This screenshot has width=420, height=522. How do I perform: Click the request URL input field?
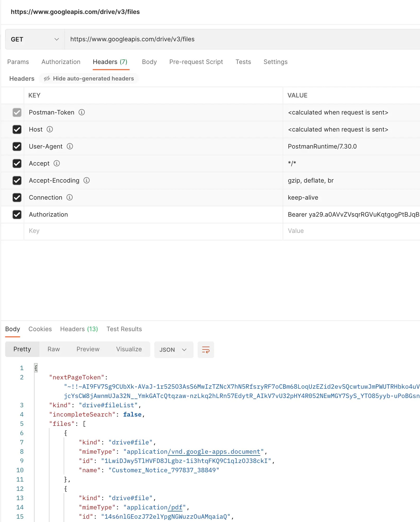(242, 39)
